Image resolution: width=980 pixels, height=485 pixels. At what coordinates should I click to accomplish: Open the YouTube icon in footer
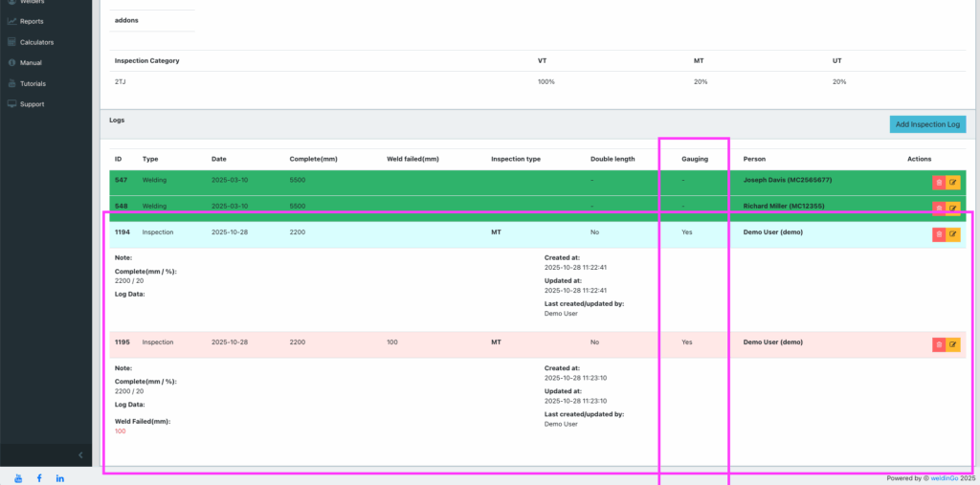tap(18, 477)
